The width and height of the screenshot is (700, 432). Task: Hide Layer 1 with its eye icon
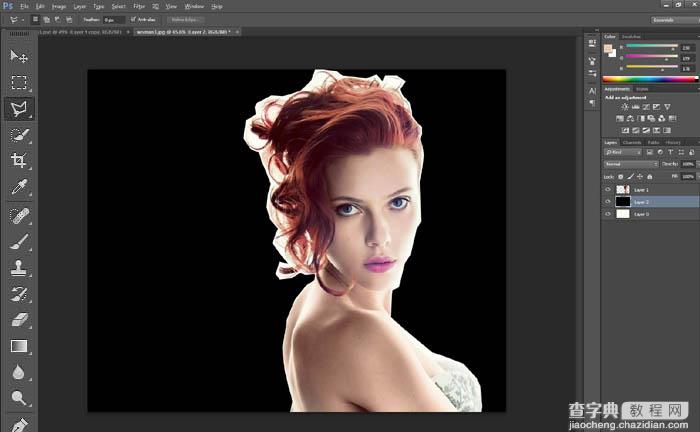point(608,190)
